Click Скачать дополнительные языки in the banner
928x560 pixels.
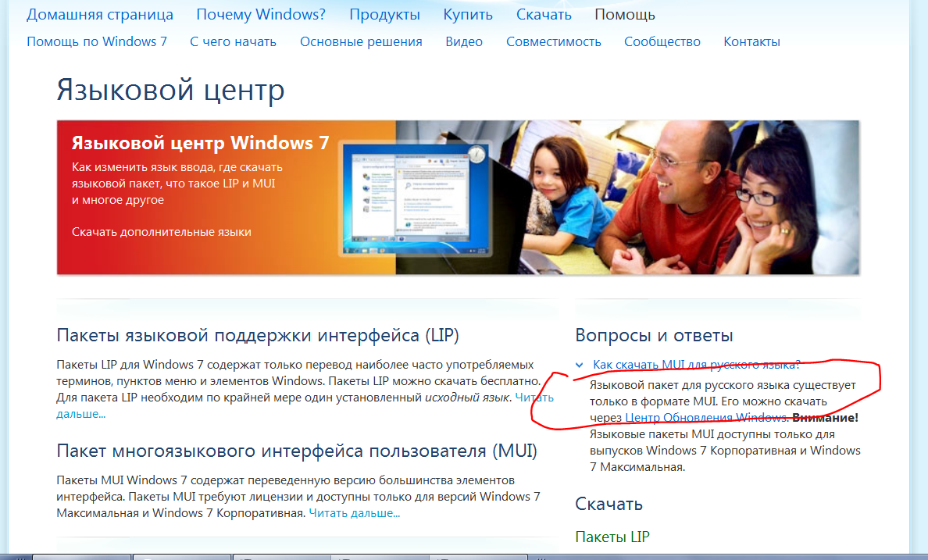[162, 232]
